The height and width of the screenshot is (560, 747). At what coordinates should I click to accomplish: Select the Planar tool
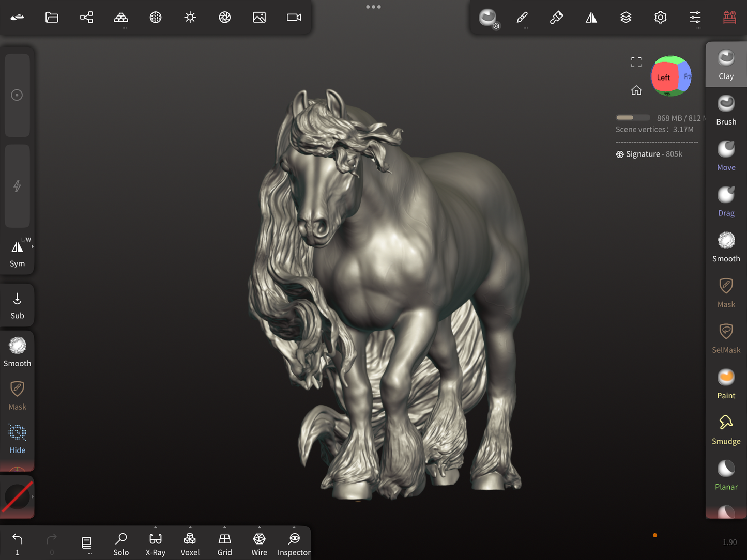(x=726, y=475)
